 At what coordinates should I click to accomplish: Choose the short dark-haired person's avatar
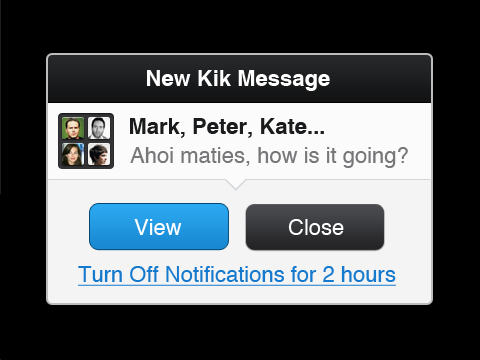[x=99, y=154]
